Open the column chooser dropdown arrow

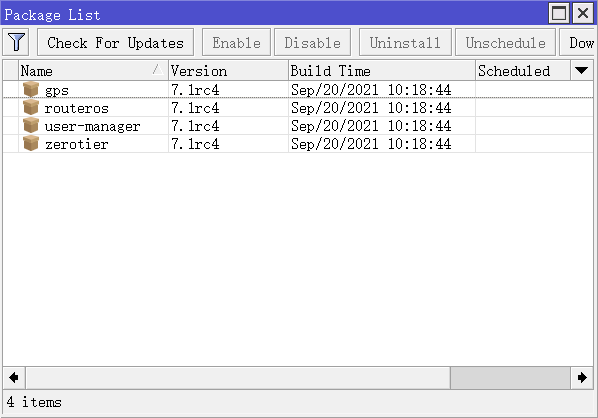[582, 71]
